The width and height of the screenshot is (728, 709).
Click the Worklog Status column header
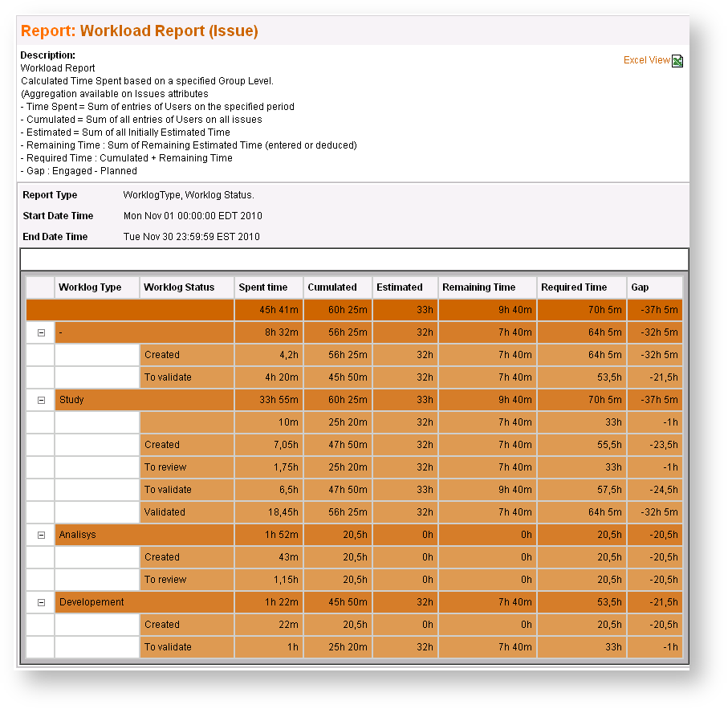pyautogui.click(x=179, y=287)
